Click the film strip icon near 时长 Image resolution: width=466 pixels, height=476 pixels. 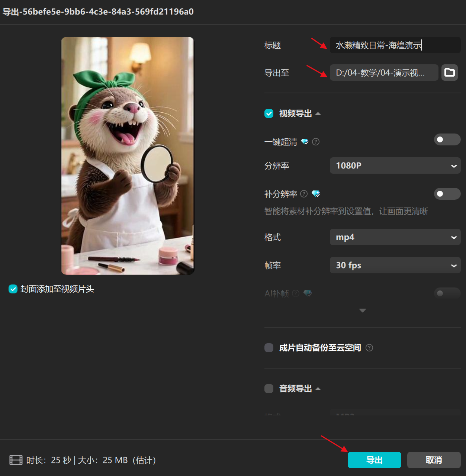tap(16, 460)
